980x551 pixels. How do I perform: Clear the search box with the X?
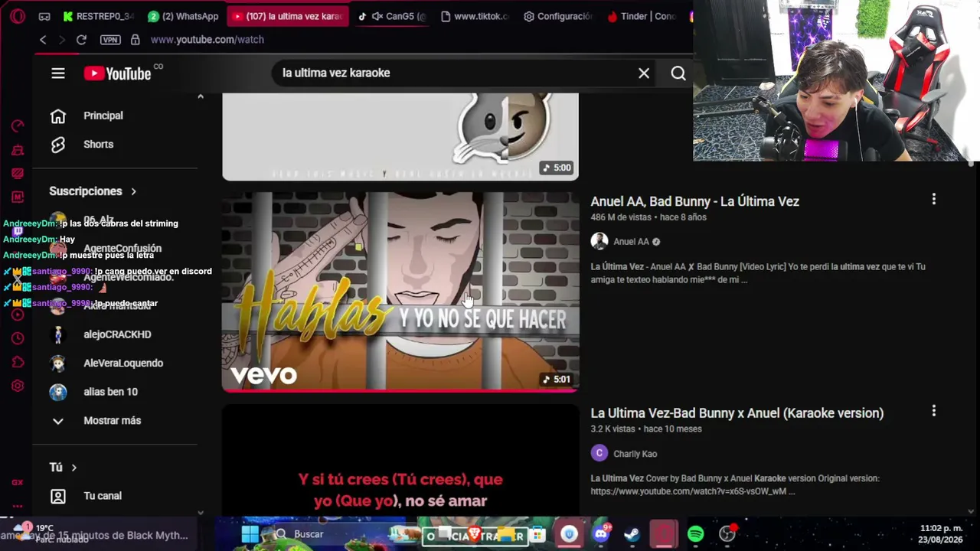pyautogui.click(x=644, y=73)
